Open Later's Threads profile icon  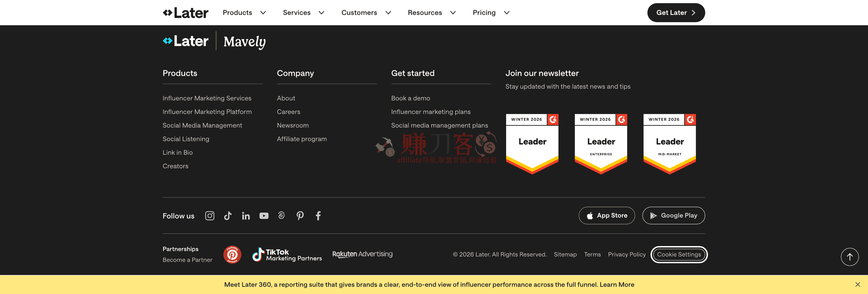click(x=281, y=216)
